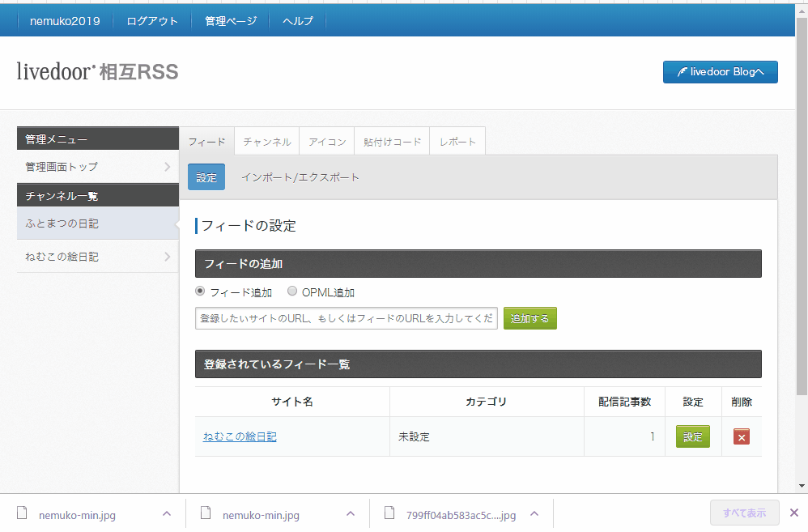Switch to the チャンネル tab

(267, 142)
